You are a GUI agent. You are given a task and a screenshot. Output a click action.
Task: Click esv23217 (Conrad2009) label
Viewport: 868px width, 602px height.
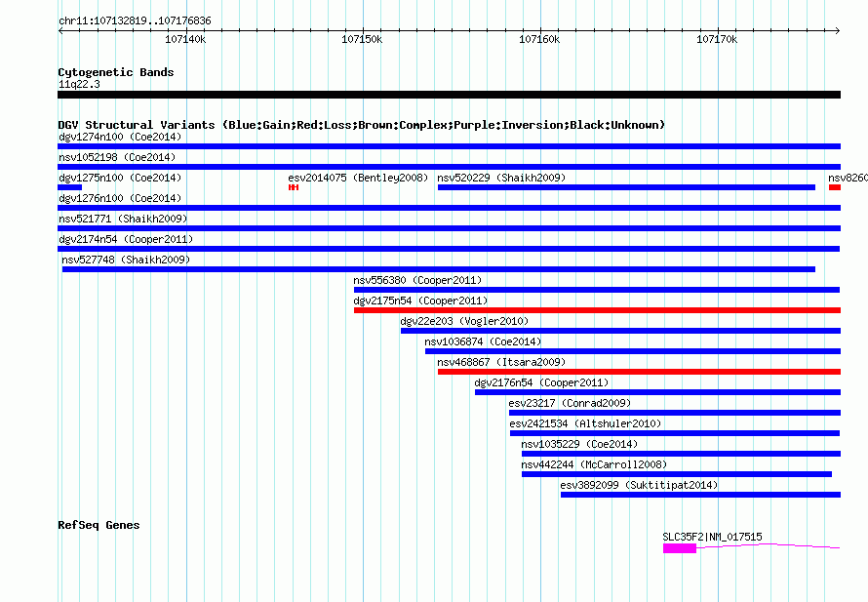click(570, 403)
